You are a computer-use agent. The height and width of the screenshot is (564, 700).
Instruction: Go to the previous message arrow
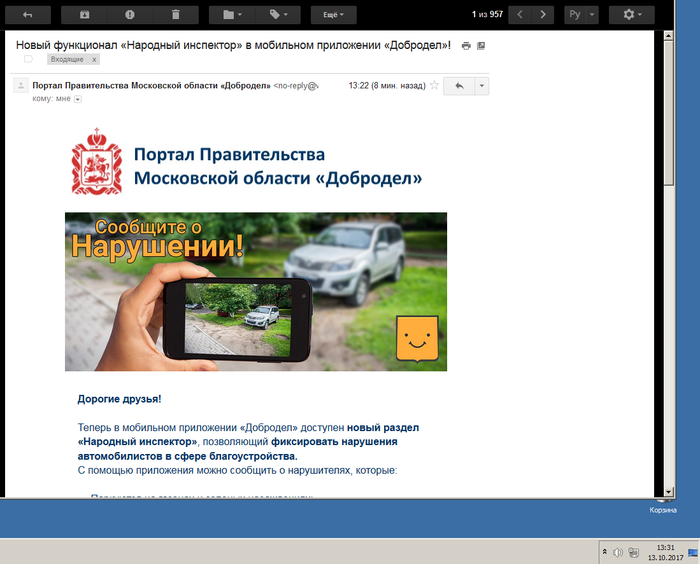[519, 15]
